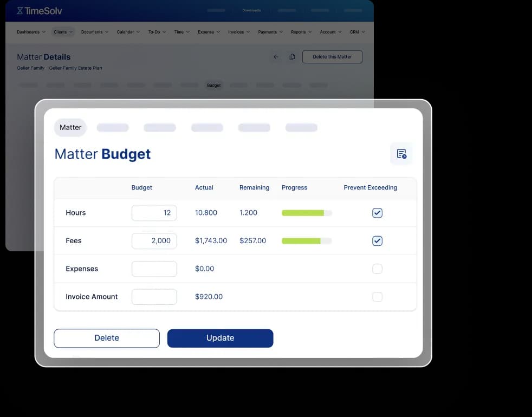The width and height of the screenshot is (532, 417).
Task: Enable Prevent Exceeding for Expenses
Action: point(377,268)
